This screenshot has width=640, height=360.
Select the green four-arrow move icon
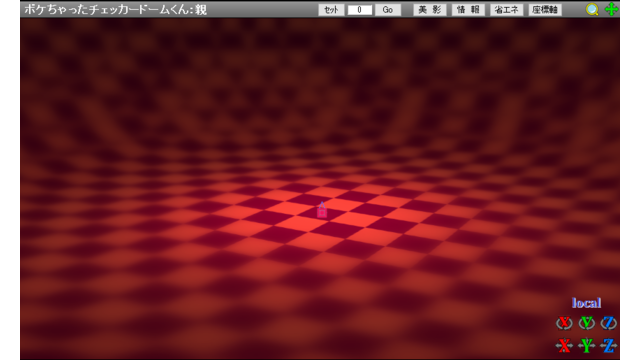click(611, 9)
